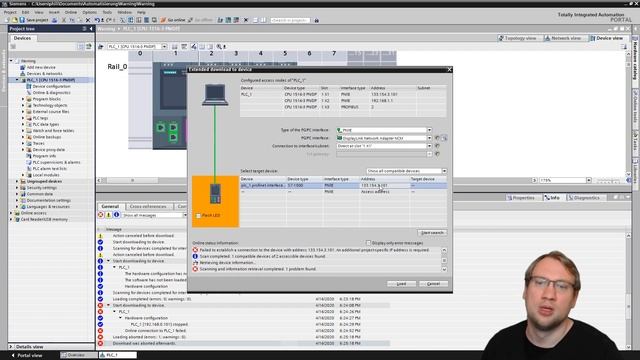Screen dimensions: 640x360
Task: Click the Save project toolbar icon
Action: pos(22,20)
